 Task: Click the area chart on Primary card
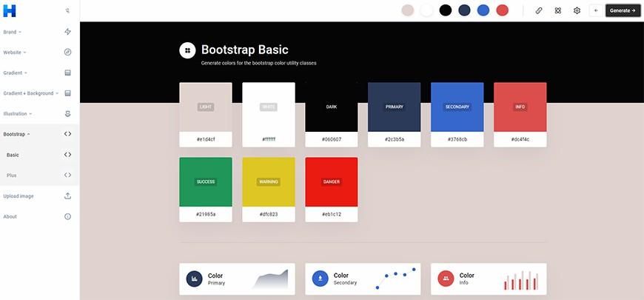pyautogui.click(x=270, y=279)
